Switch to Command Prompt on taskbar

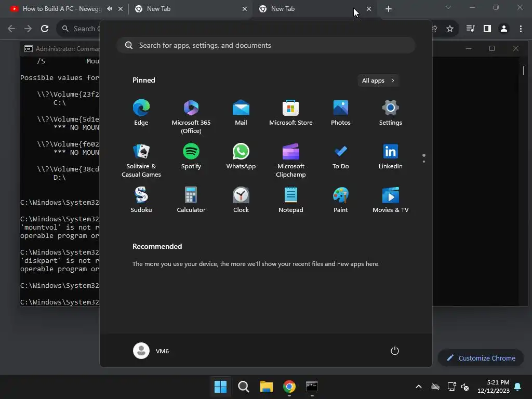point(312,386)
